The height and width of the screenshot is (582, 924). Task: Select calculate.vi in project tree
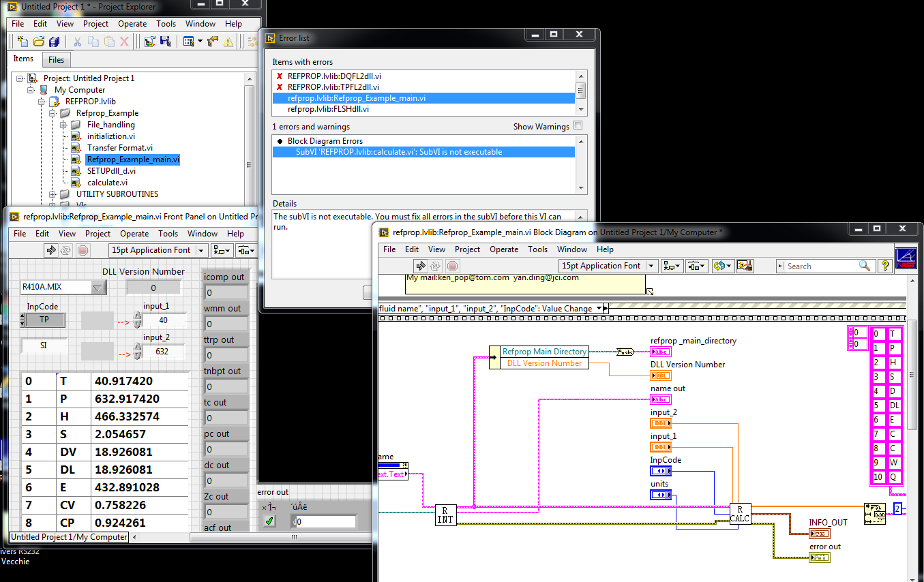click(x=107, y=183)
